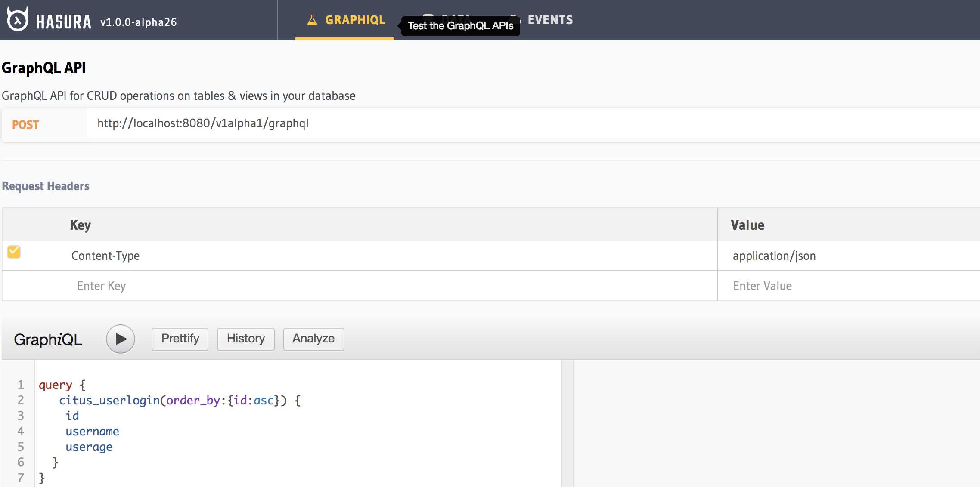Expand the History panel in GraphiQL

[x=245, y=339]
